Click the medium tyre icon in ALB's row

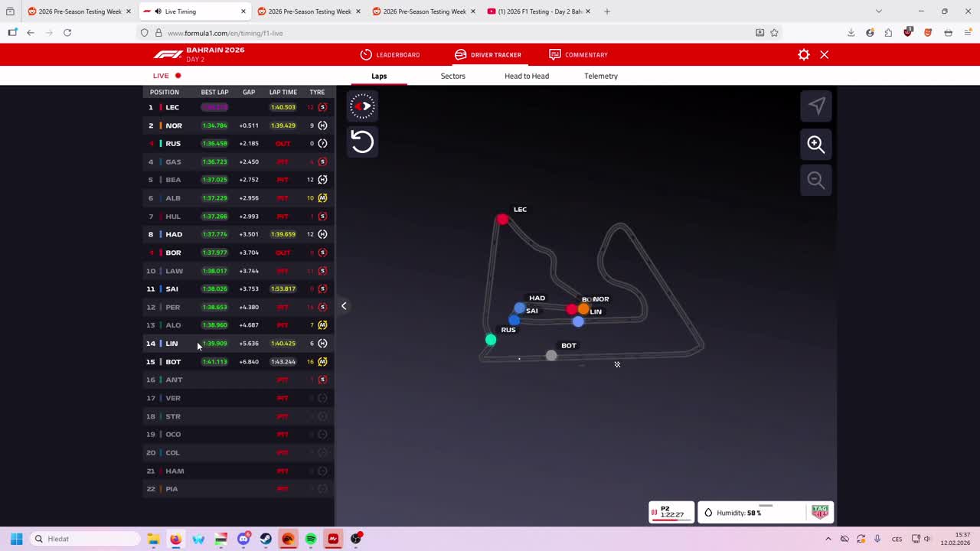pyautogui.click(x=322, y=198)
